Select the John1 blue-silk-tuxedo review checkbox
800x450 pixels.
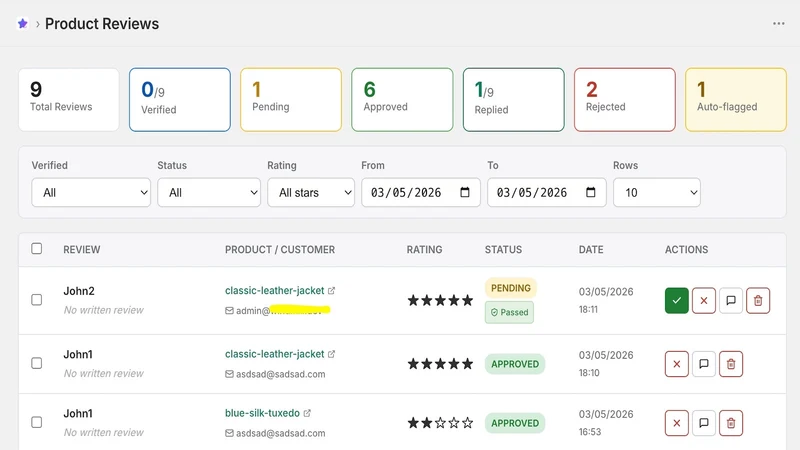37,422
